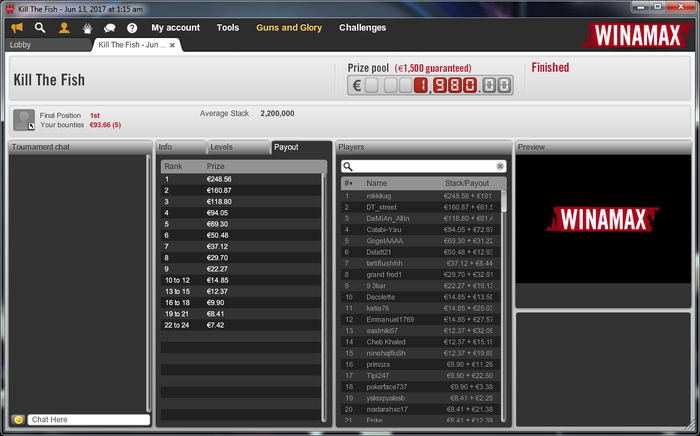
Task: Clear the player search with X icon
Action: point(500,166)
